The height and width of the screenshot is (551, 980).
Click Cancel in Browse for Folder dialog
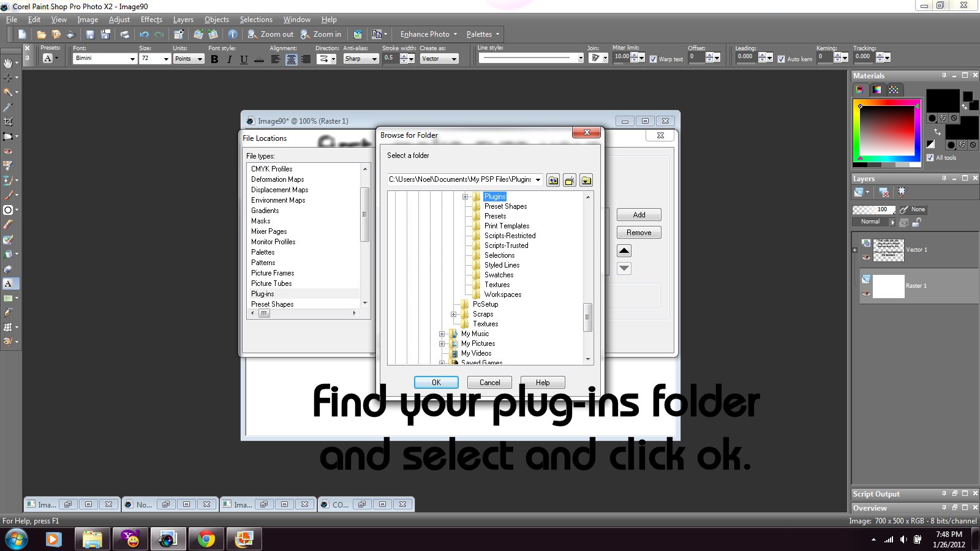(489, 383)
